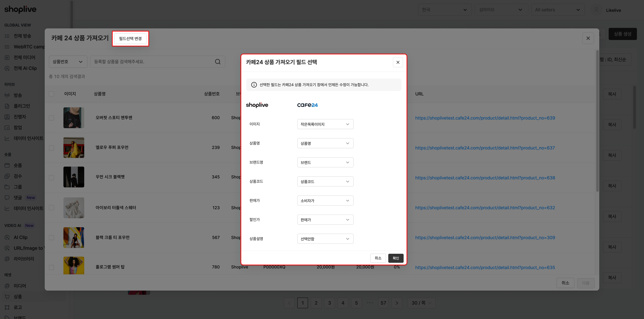Viewport: 644px width, 319px height.
Task: Open the 상품명 field dropdown
Action: (x=325, y=143)
